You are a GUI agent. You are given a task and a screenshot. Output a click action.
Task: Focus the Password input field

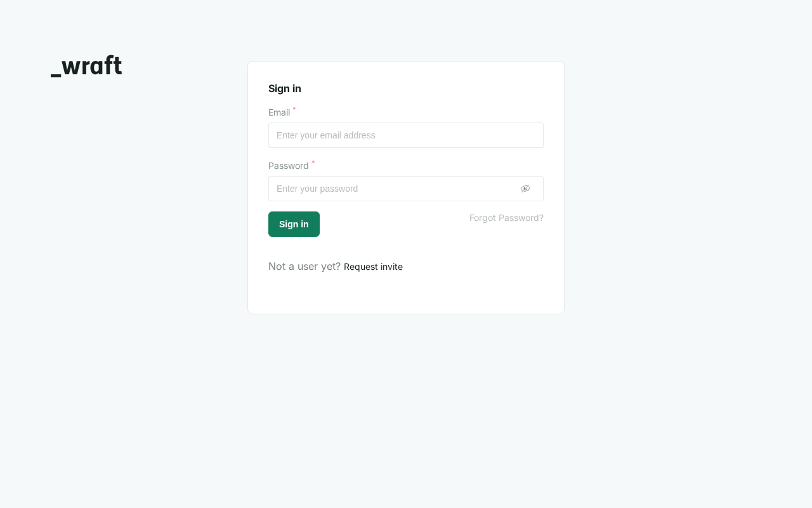tap(393, 189)
